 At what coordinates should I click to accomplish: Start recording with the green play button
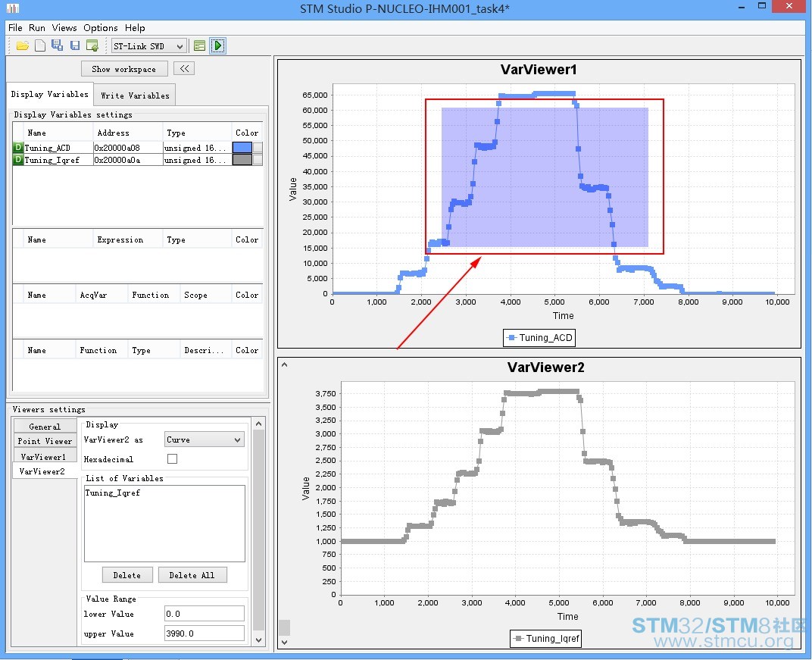click(x=218, y=45)
